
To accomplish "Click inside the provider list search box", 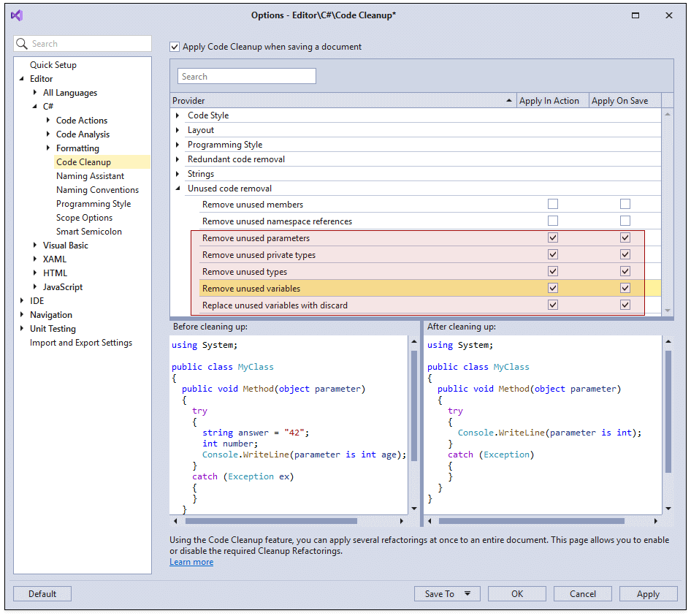I will (246, 75).
